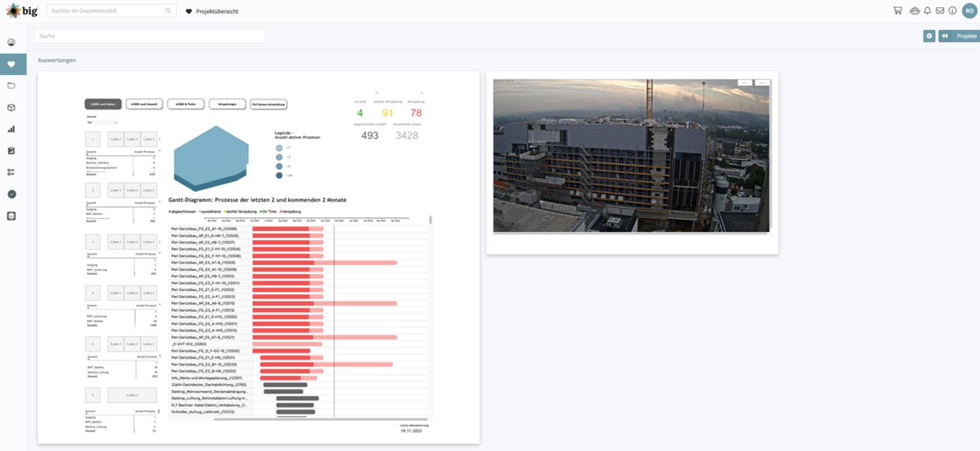This screenshot has height=451, width=980.
Task: Click the Suchen im Gesamtmodell search field
Action: click(x=107, y=11)
